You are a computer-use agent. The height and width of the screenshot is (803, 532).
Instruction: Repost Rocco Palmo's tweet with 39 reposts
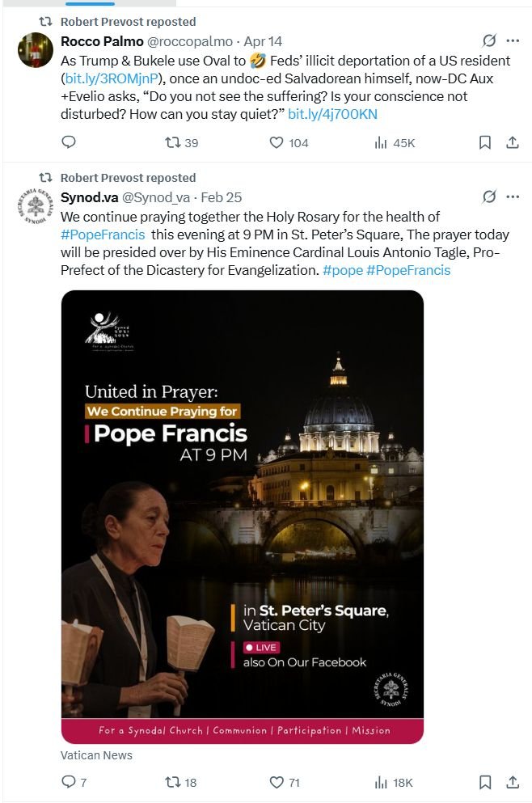[x=181, y=142]
